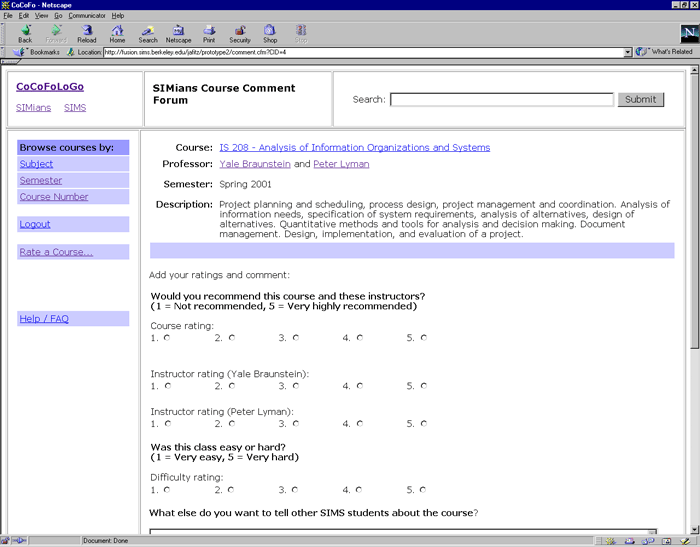Image resolution: width=700 pixels, height=547 pixels.
Task: Browse courses by Course Number
Action: (54, 197)
